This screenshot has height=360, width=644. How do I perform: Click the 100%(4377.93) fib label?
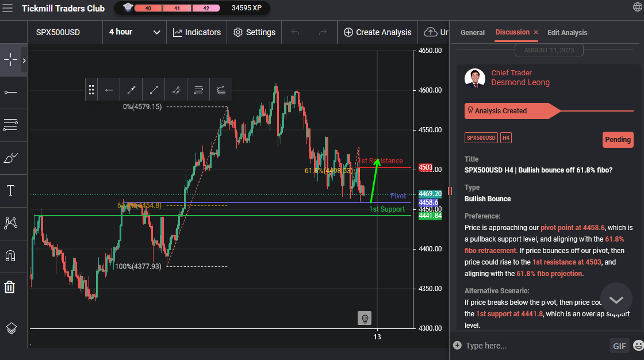138,266
